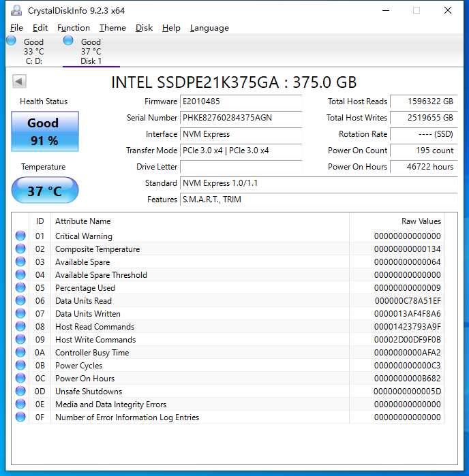Select raw value 0000000000B682
469x476 pixels.
(x=407, y=379)
